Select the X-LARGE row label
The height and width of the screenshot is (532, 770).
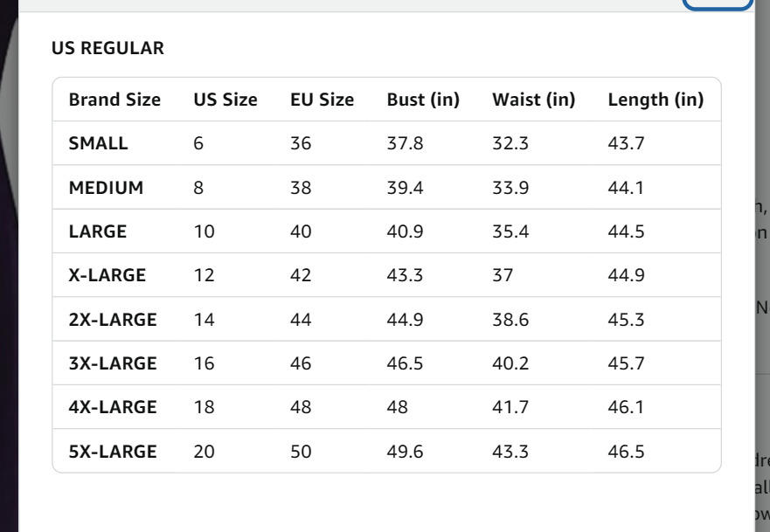[x=107, y=275]
